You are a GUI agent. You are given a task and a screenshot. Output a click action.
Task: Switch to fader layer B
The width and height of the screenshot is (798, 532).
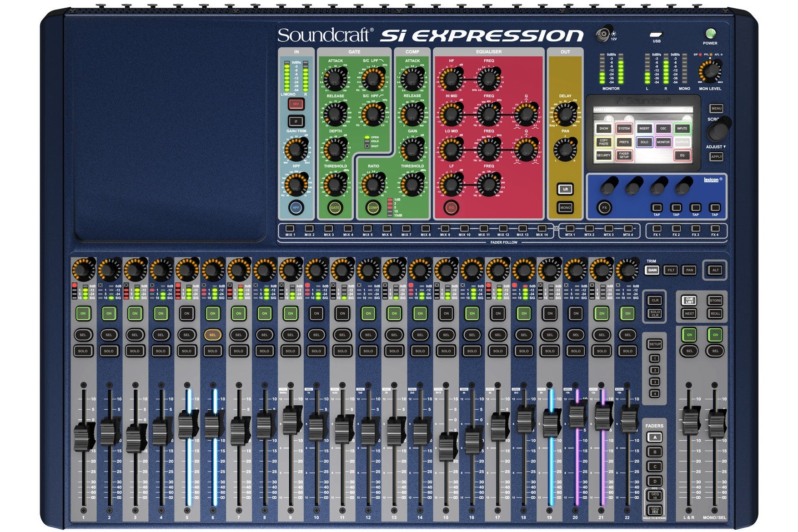[x=655, y=452]
